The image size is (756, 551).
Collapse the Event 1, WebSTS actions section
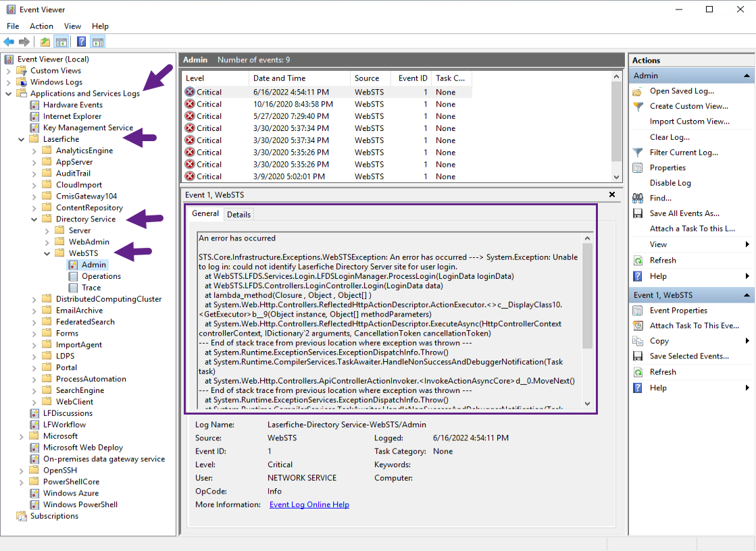pos(747,295)
